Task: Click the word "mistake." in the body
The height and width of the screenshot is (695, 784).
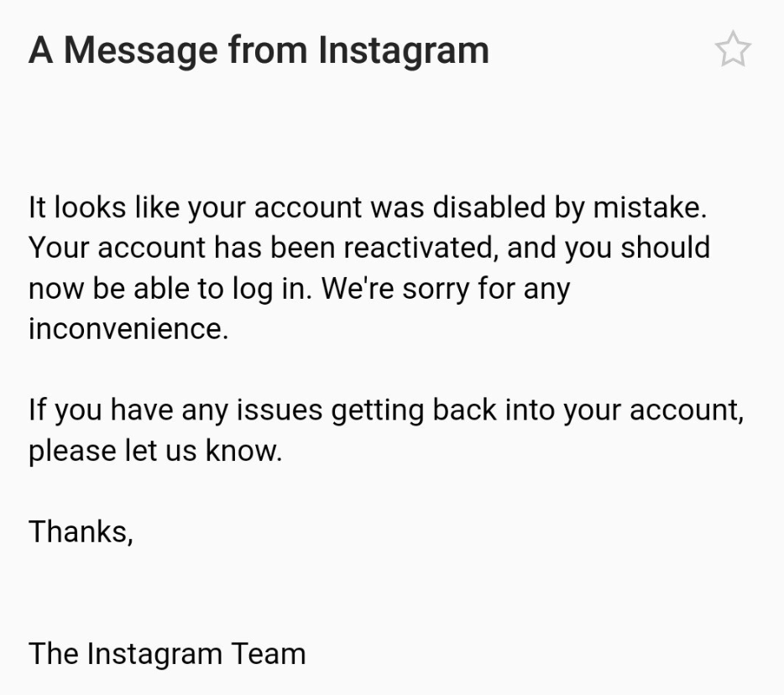Action: tap(650, 207)
